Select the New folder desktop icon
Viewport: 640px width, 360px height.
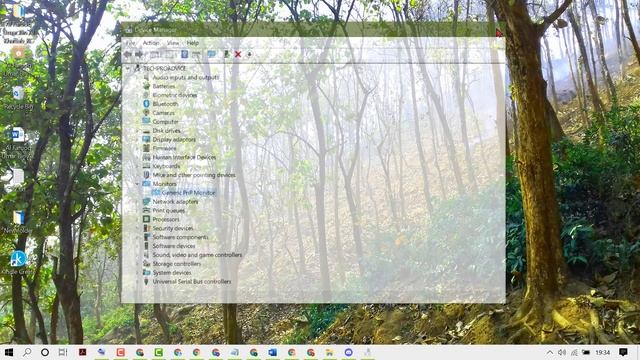[18, 222]
